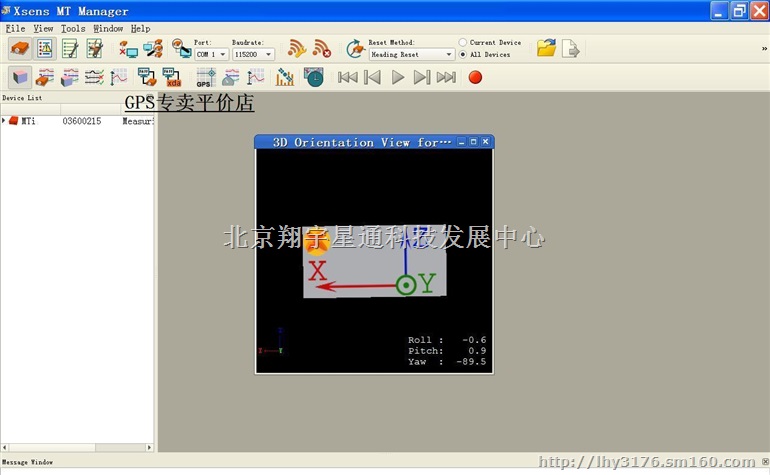Toggle the Message Window panel icon
Image resolution: width=770 pixels, height=475 pixels.
point(45,49)
